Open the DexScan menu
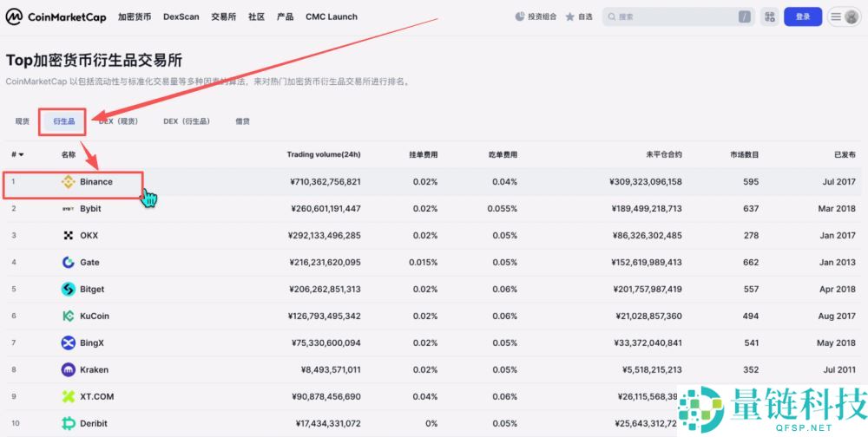The width and height of the screenshot is (868, 437). [181, 17]
